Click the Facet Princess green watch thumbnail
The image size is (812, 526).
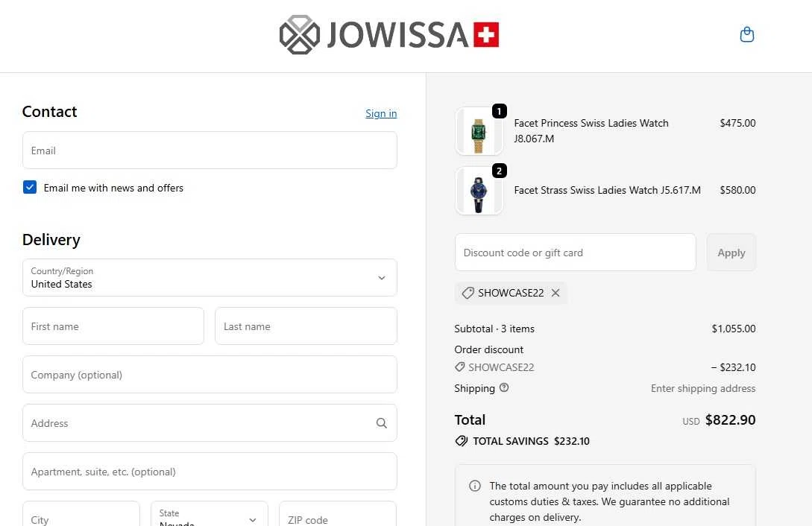[479, 131]
